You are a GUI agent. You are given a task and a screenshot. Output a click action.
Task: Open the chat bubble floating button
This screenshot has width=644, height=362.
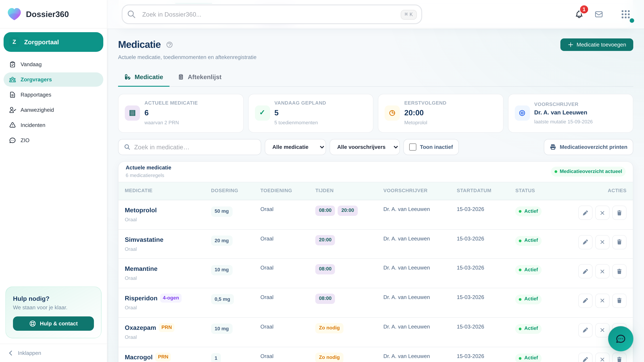(621, 339)
